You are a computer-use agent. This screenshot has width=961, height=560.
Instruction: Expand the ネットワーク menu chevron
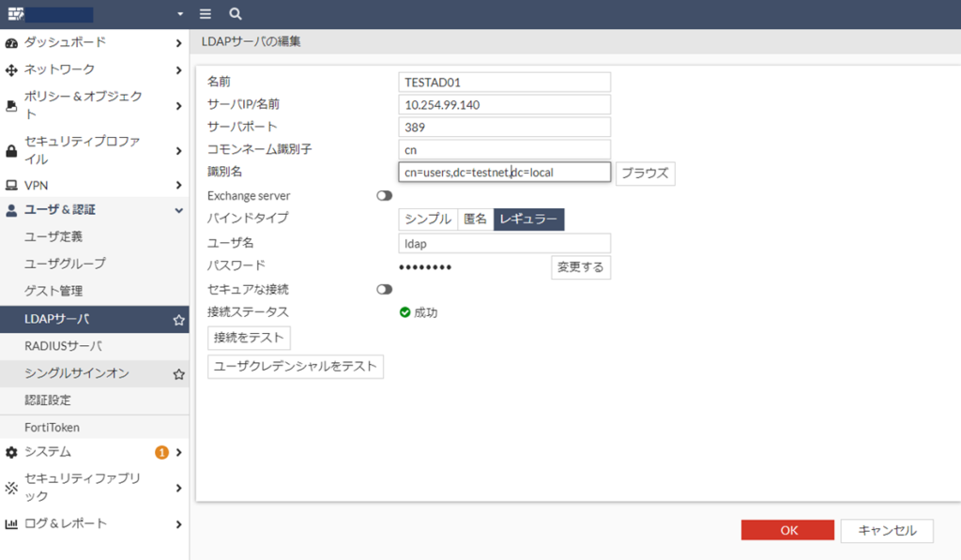pos(178,70)
